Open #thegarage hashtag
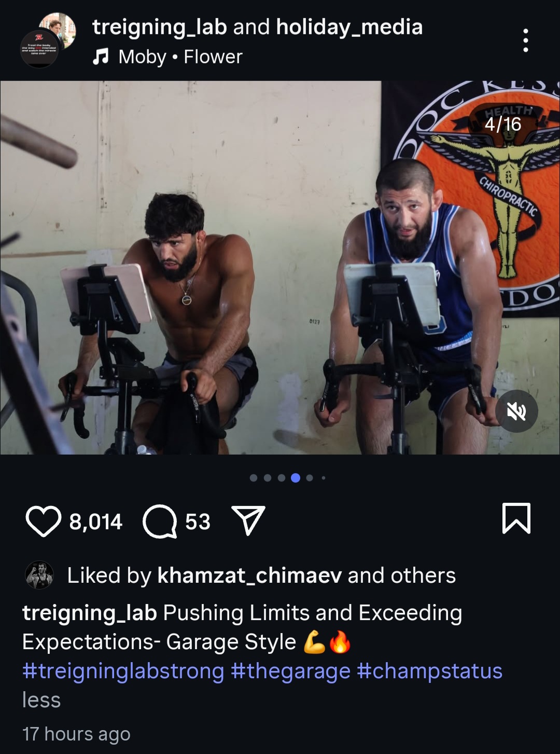 click(x=291, y=671)
